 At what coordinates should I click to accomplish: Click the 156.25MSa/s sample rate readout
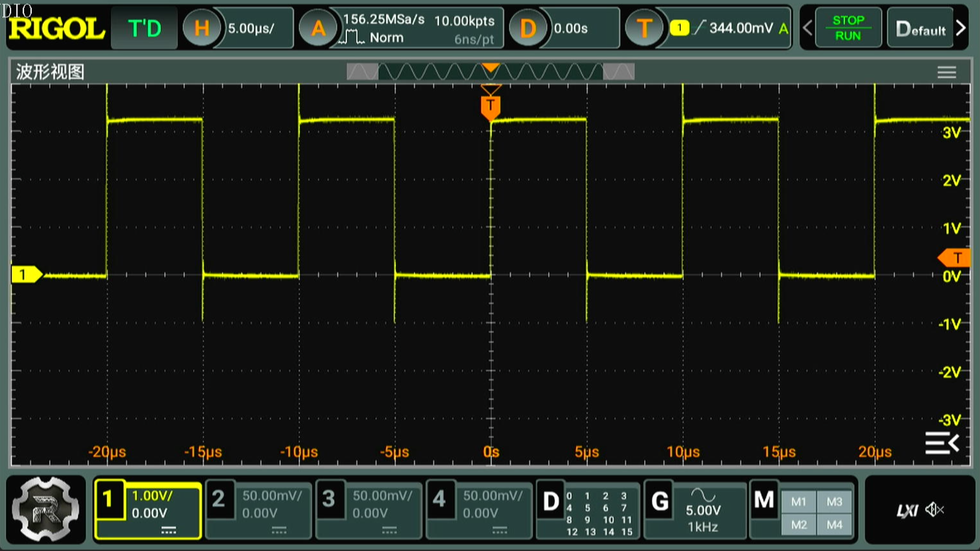[383, 19]
